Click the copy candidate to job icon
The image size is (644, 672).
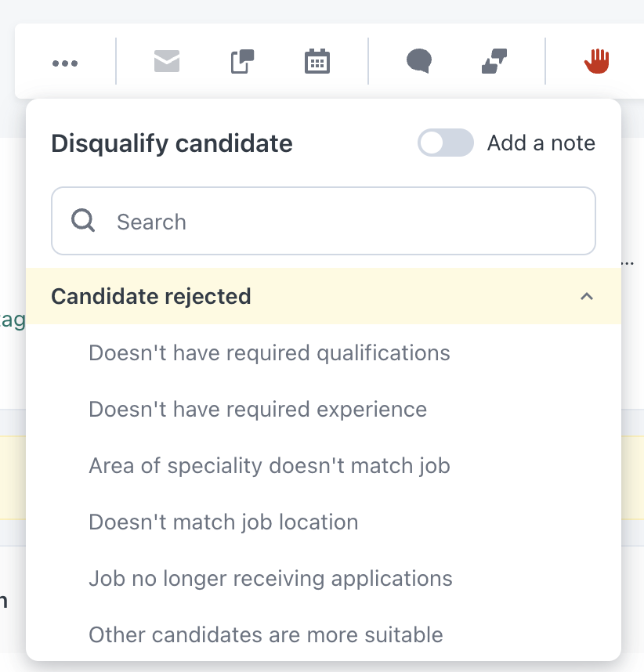pos(243,61)
